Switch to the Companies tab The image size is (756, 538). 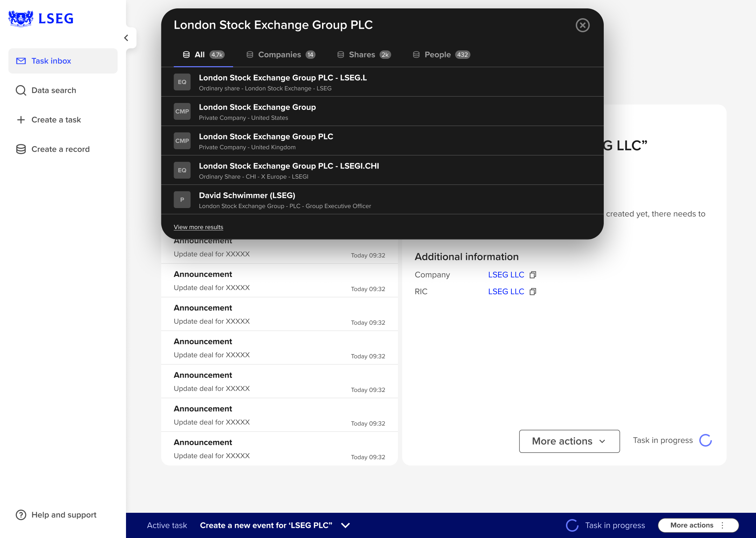pyautogui.click(x=279, y=54)
